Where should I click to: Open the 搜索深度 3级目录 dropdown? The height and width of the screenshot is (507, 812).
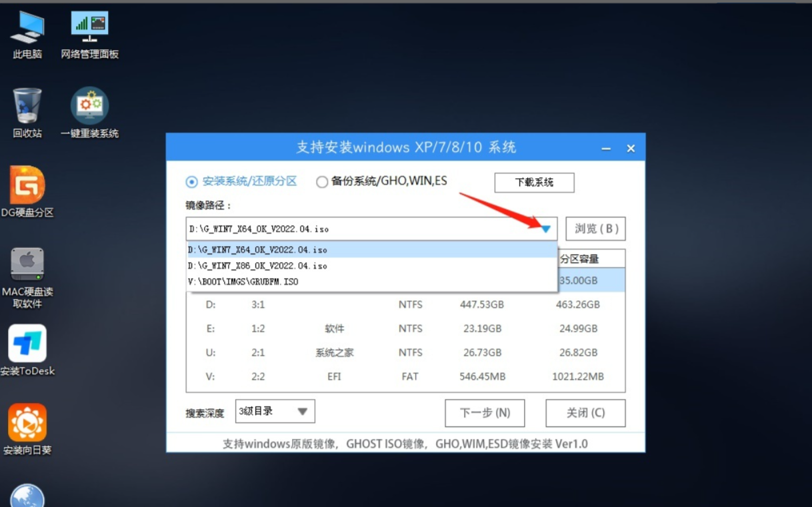tap(275, 412)
